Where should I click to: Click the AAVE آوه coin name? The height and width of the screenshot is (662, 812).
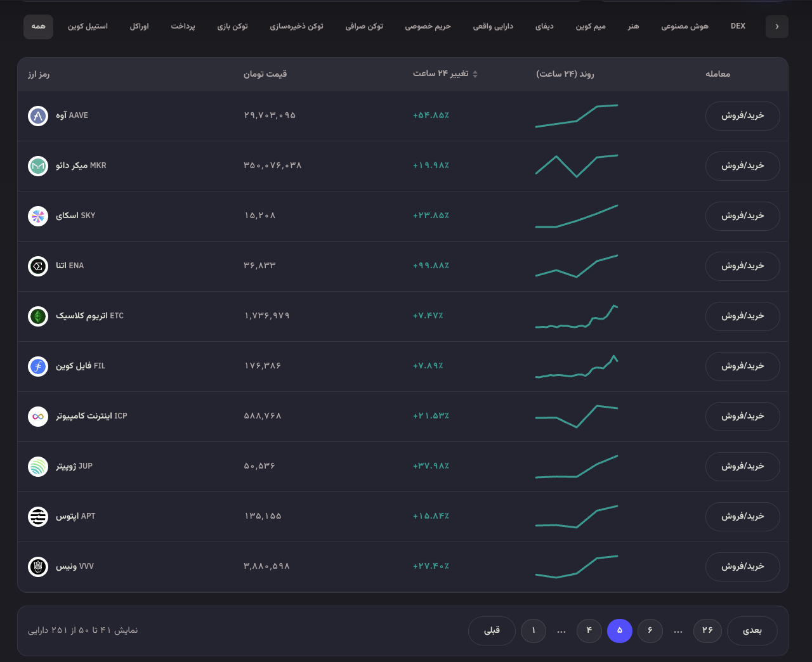point(72,116)
